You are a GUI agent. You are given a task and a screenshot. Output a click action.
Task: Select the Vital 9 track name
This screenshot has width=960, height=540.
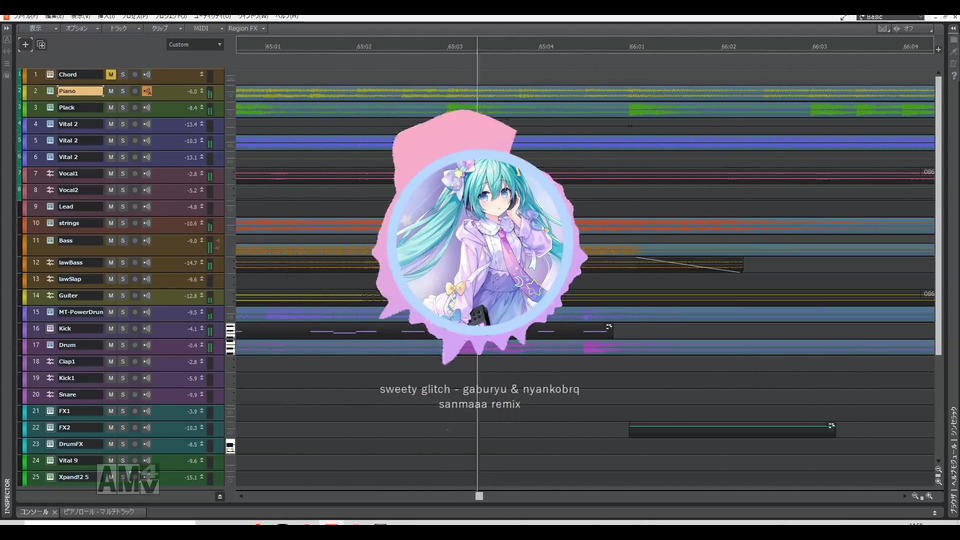(80, 460)
